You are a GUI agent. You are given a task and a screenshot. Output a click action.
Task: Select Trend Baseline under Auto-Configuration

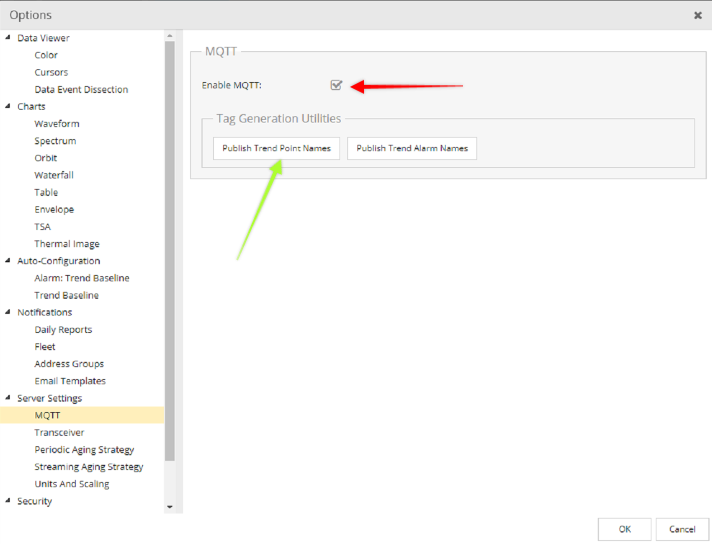67,295
